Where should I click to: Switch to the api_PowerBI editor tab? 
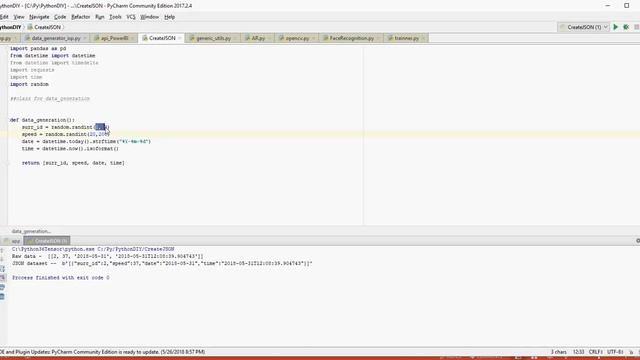[114, 38]
